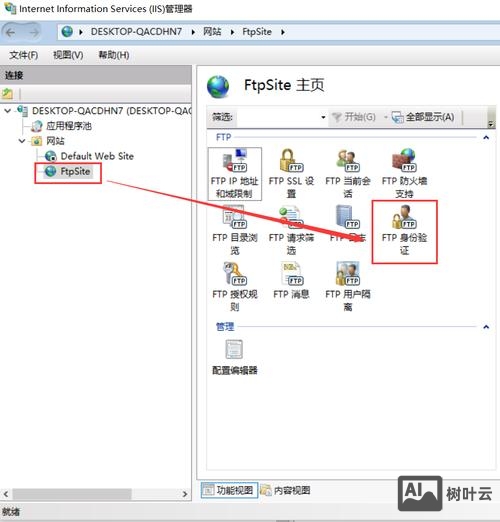The image size is (500, 522).
Task: Click DESKTOP-QACDHN7 in breadcrumb path
Action: click(x=136, y=32)
